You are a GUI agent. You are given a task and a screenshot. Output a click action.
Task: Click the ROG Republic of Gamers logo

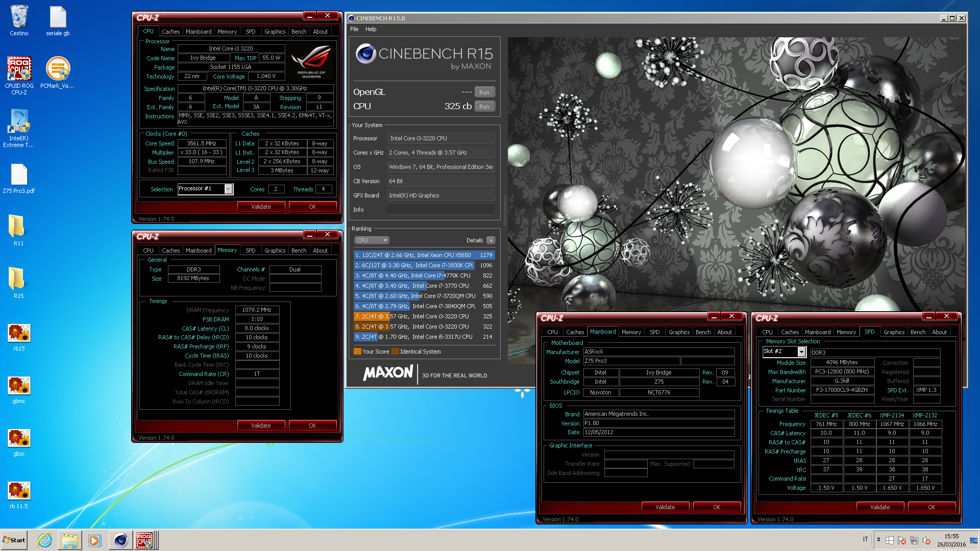pyautogui.click(x=311, y=61)
